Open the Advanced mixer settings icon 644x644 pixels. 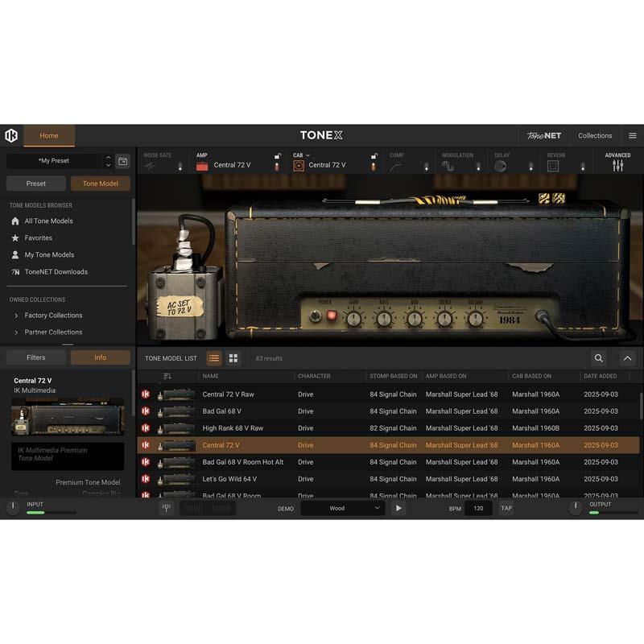(617, 165)
